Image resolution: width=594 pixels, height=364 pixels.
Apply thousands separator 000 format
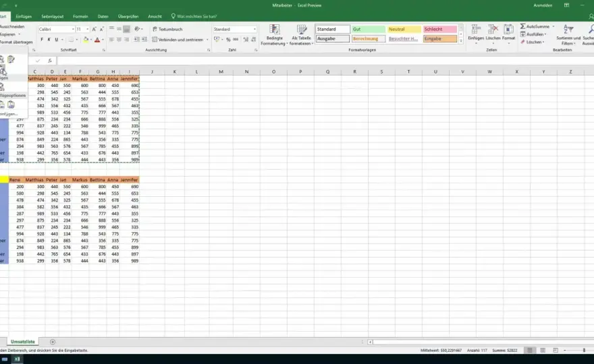236,39
